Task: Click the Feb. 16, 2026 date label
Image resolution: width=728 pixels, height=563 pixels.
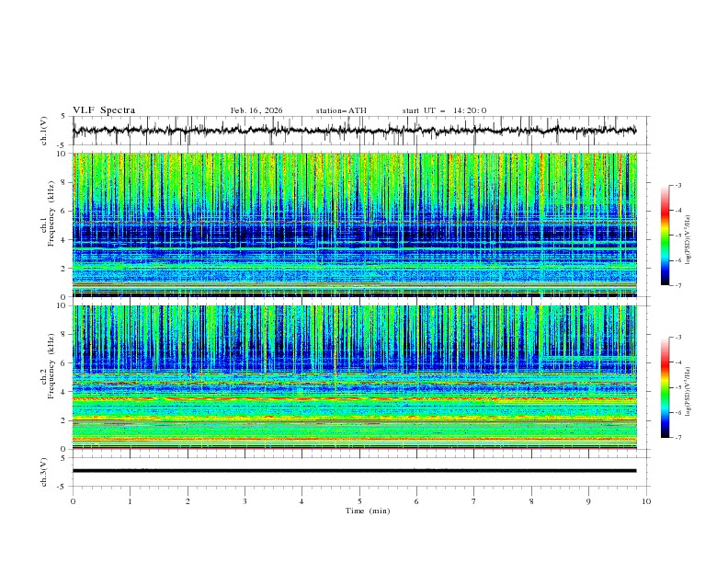Action: (256, 110)
